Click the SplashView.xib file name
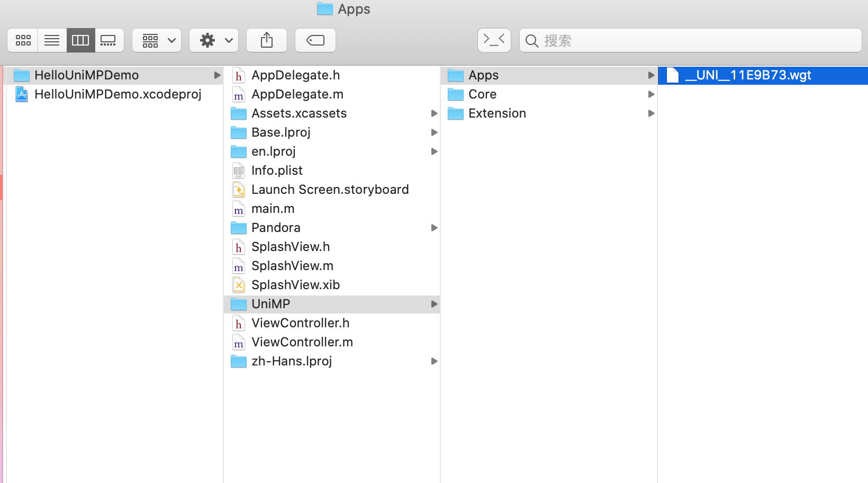Image resolution: width=868 pixels, height=483 pixels. tap(296, 285)
